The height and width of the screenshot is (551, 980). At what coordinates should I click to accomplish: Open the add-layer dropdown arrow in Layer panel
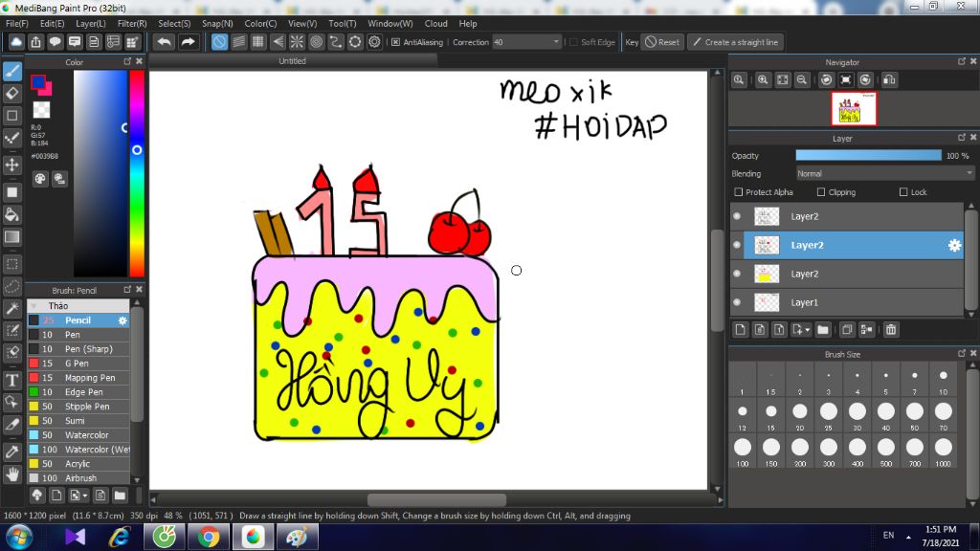point(808,329)
